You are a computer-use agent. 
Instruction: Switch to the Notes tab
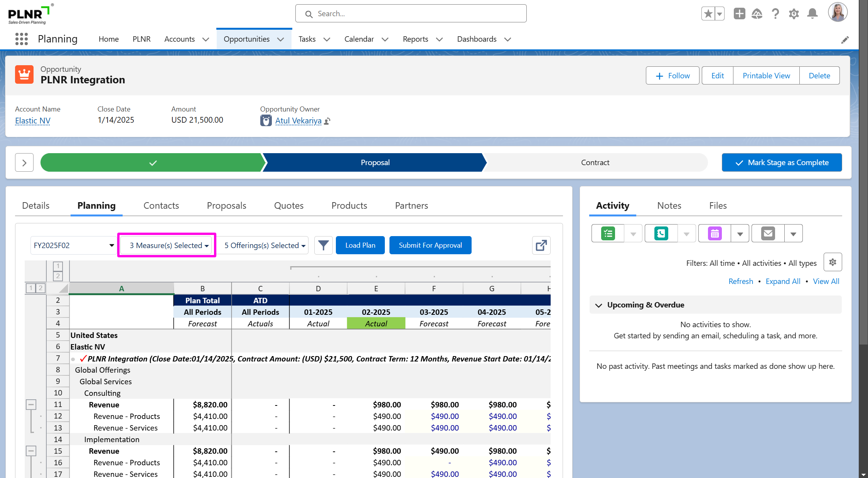click(669, 206)
